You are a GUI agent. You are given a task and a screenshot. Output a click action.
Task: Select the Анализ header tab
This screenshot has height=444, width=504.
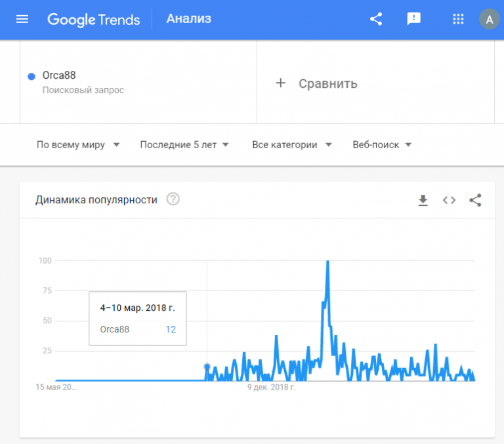pyautogui.click(x=189, y=18)
